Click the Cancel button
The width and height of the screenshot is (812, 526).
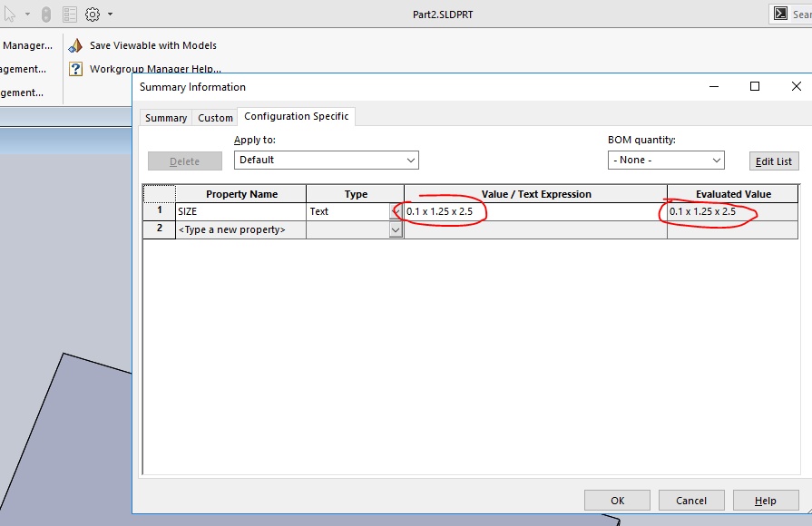691,501
